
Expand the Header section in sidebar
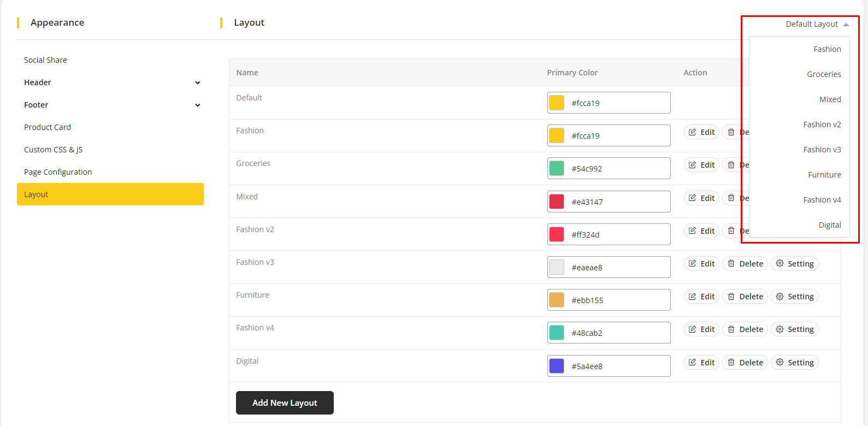click(197, 83)
